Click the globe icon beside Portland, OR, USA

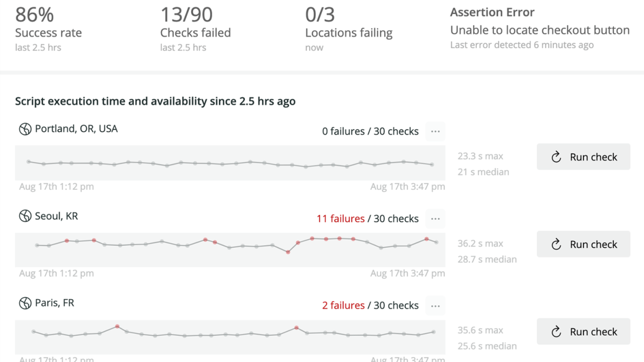(x=25, y=129)
